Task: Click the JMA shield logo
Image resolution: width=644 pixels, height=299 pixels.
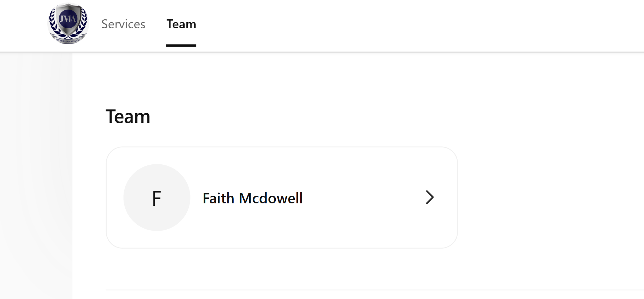Action: 68,23
